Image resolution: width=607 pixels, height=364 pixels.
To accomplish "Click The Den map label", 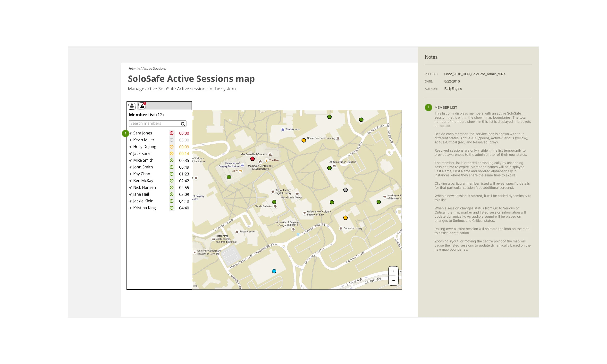I will tap(274, 160).
